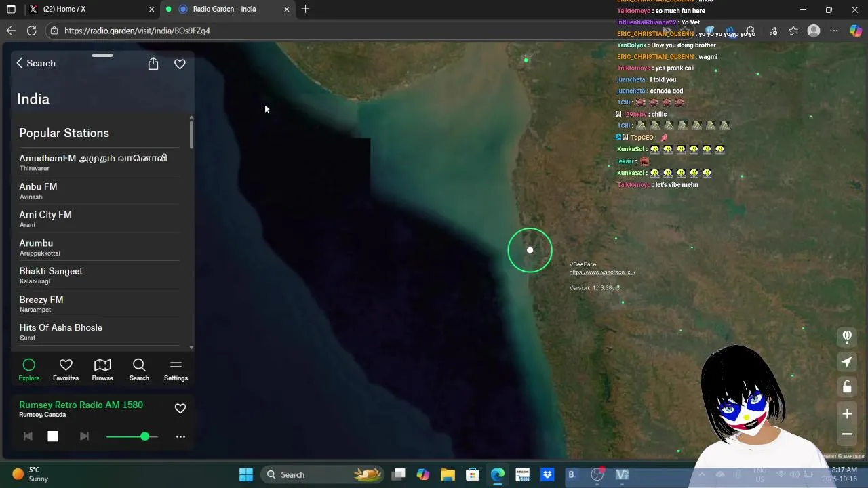Play Arni City FM station
This screenshot has width=868, height=488.
click(99, 219)
